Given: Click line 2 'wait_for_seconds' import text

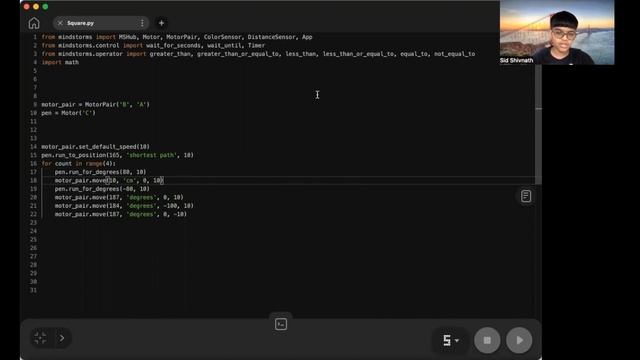Looking at the screenshot, I should [173, 46].
